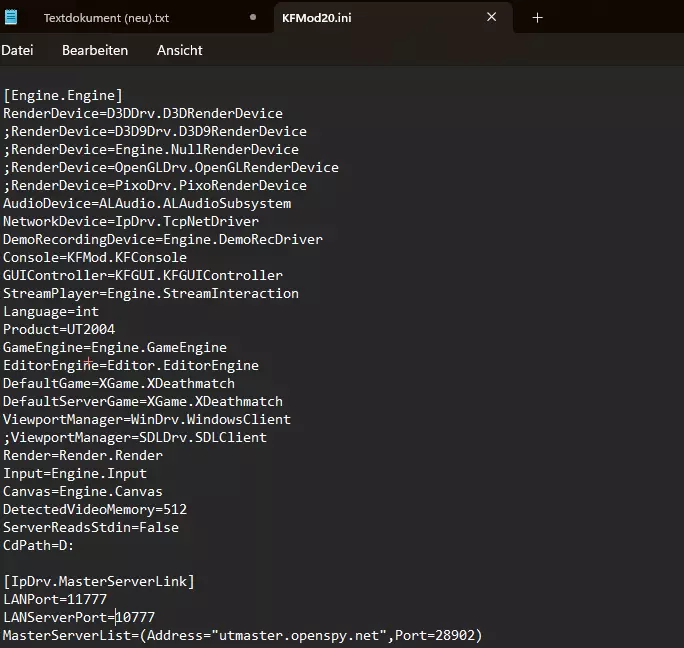Screen dimensions: 684x648
Task: Click GUIController=KFGUI.KFGUIController line
Action: [143, 275]
